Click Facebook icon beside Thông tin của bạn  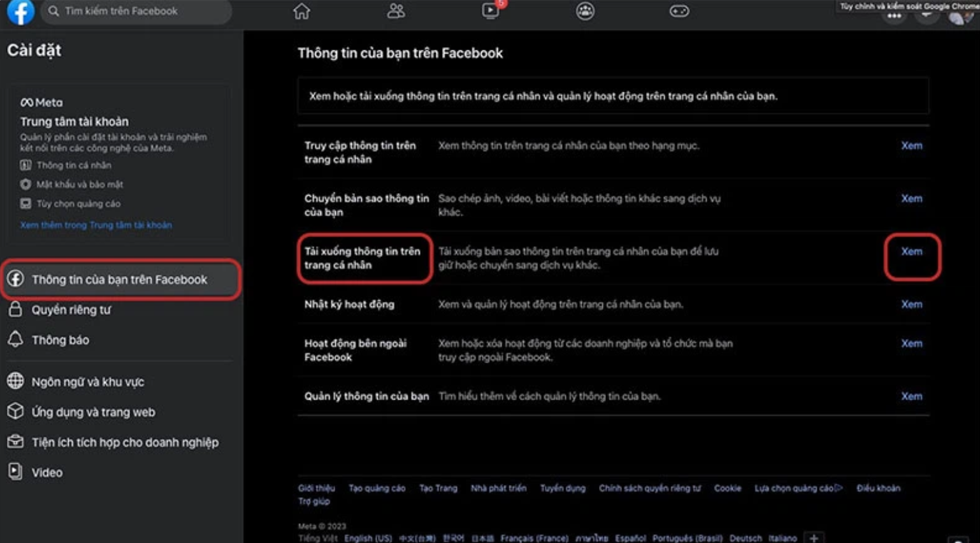click(15, 279)
